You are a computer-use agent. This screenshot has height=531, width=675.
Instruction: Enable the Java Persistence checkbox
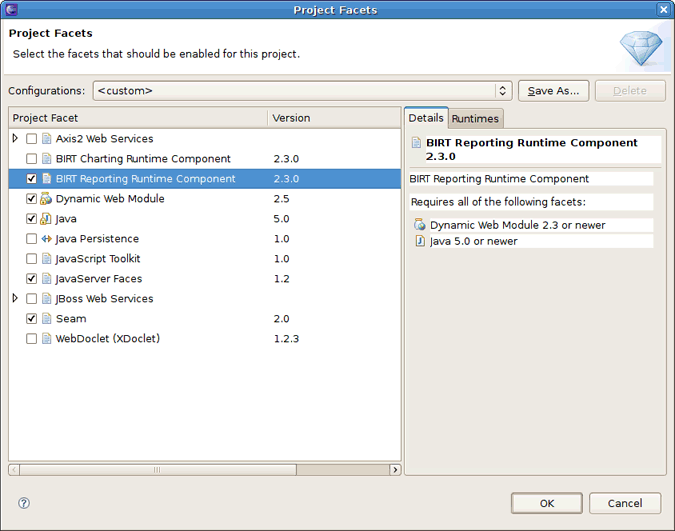[31, 239]
